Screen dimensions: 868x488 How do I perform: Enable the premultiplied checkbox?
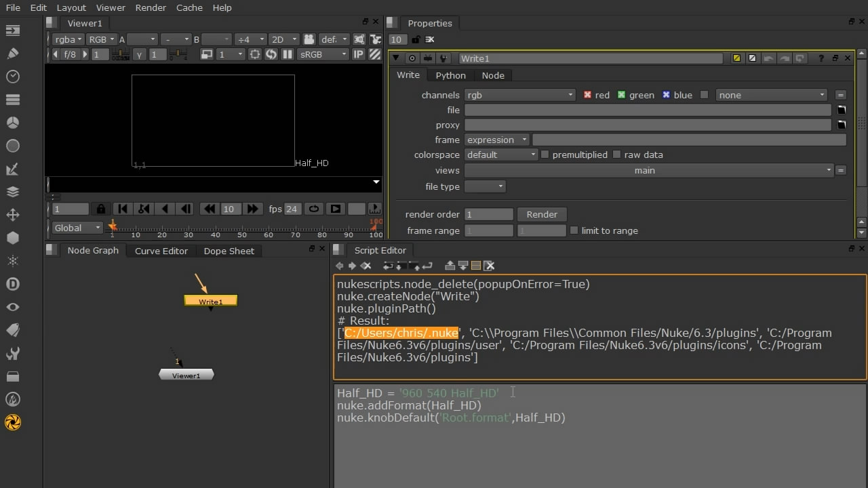point(545,155)
